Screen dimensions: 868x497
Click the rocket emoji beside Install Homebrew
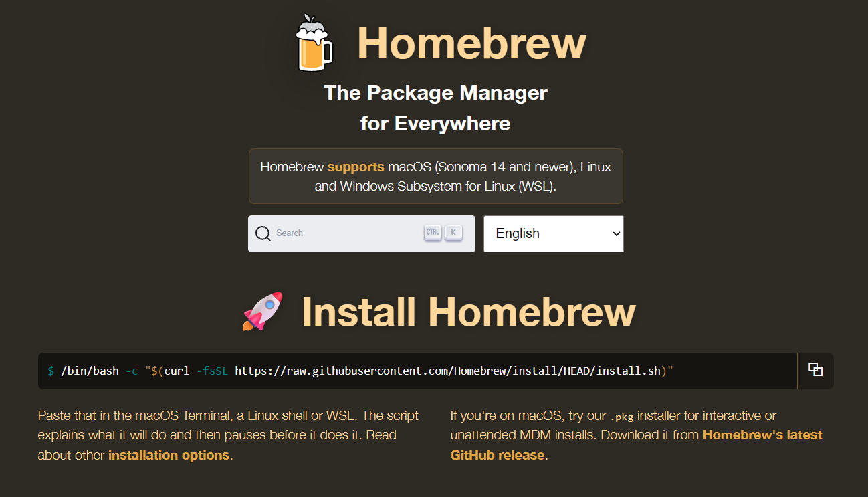[263, 311]
